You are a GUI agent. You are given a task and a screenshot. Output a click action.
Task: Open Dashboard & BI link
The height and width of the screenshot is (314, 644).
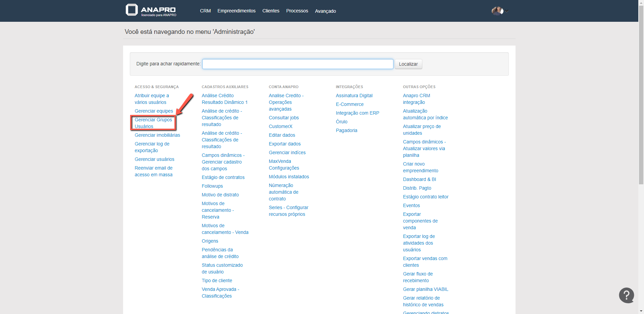point(419,179)
